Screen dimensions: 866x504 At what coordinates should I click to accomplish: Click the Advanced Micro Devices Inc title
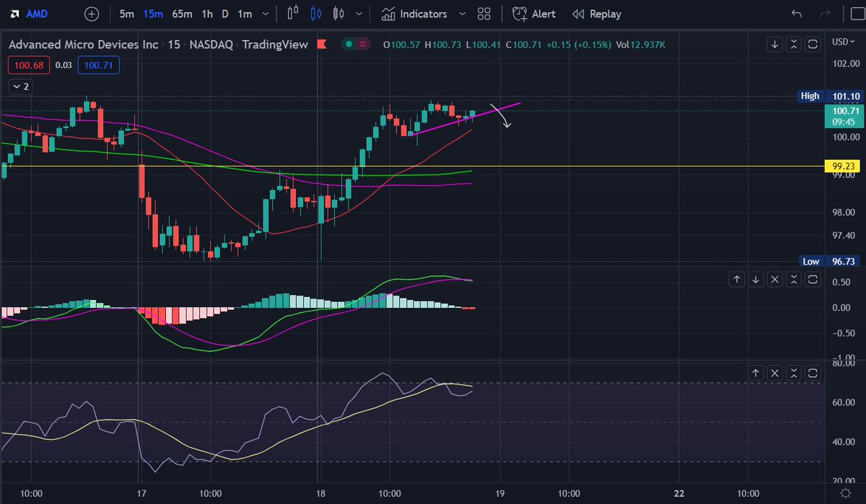coord(83,45)
